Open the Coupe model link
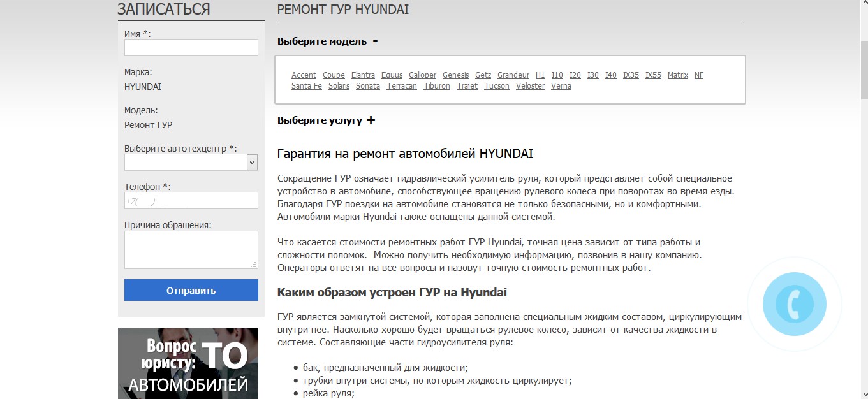The height and width of the screenshot is (399, 868). click(334, 75)
